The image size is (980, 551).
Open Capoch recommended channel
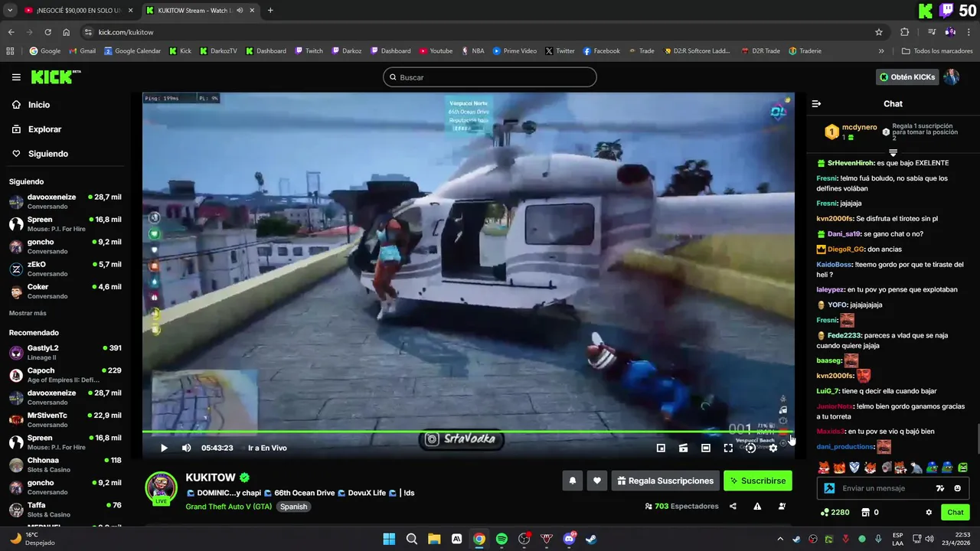pos(65,374)
